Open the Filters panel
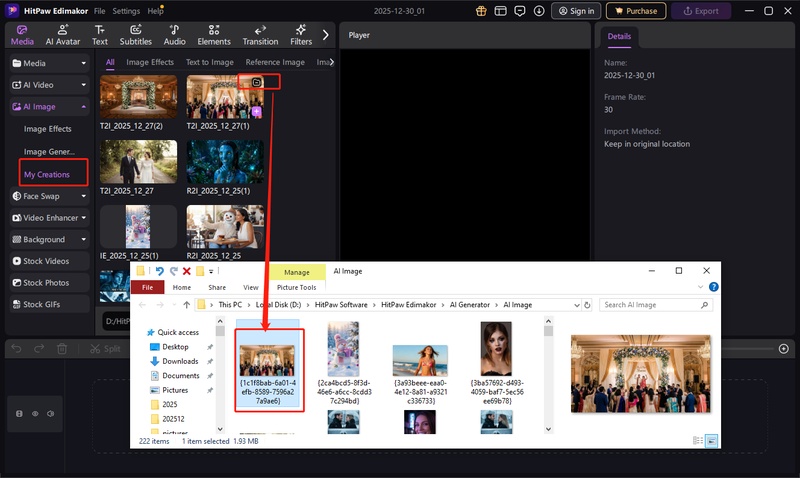 click(301, 35)
